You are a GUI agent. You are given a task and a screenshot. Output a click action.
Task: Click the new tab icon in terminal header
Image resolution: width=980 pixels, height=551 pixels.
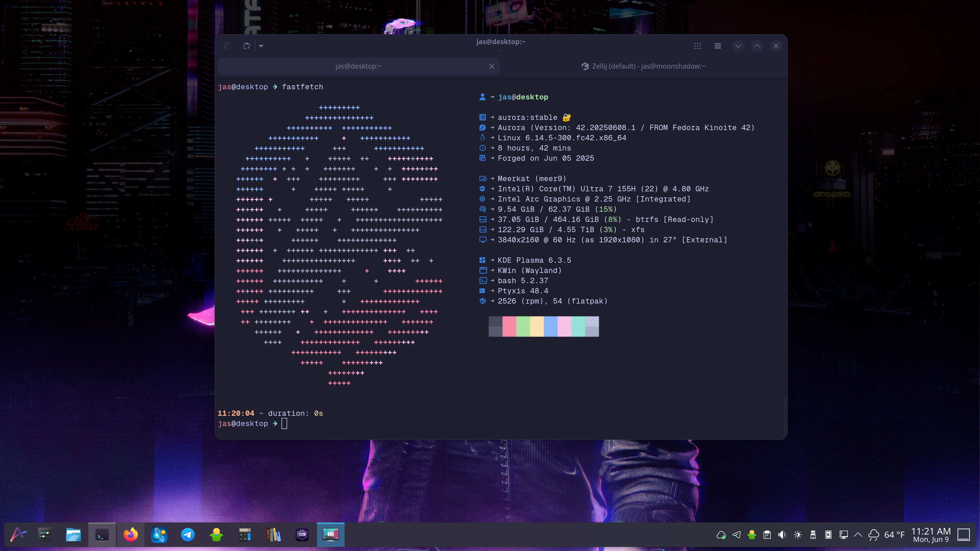pos(247,46)
